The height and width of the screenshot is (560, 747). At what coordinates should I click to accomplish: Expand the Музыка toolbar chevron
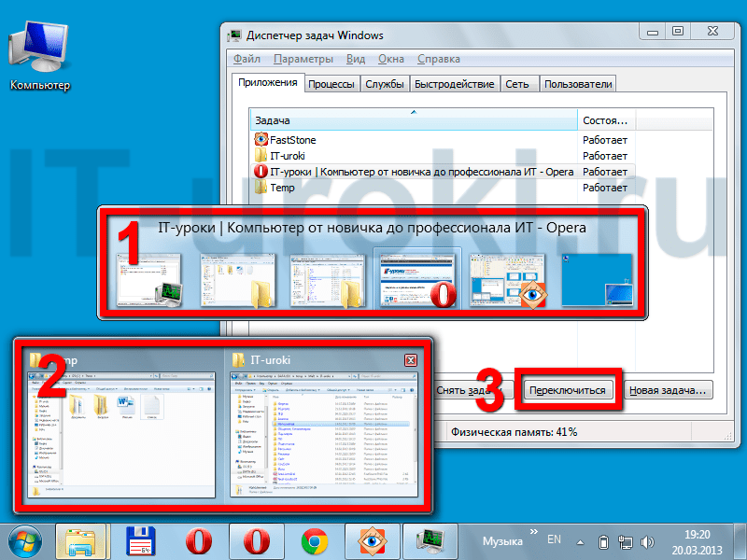point(533,531)
